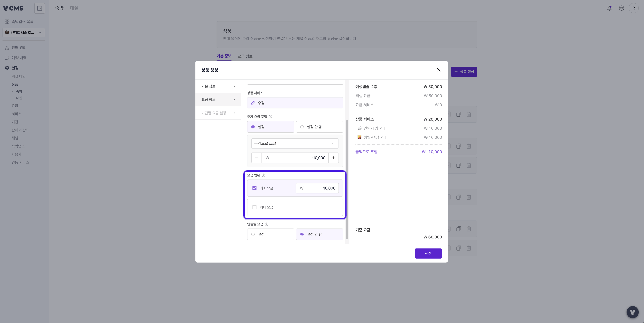Open 기간 in settings menu

point(15,122)
